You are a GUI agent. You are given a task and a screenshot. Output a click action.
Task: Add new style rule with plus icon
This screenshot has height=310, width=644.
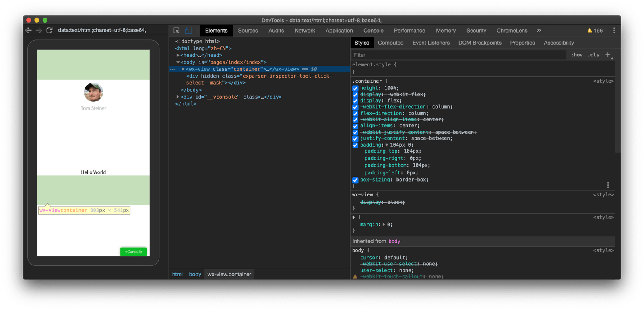pos(608,55)
